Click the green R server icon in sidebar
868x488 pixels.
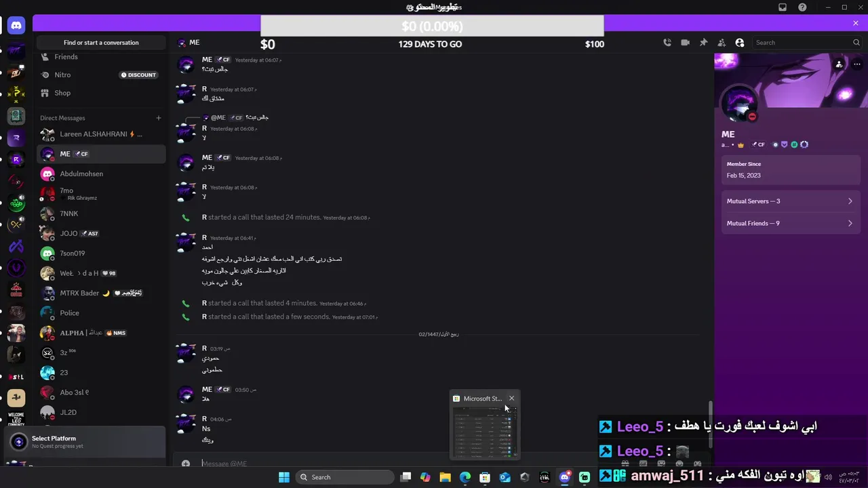[17, 203]
